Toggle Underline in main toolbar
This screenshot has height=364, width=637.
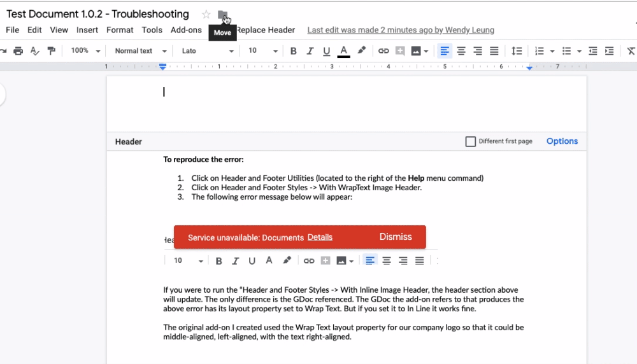pos(326,51)
